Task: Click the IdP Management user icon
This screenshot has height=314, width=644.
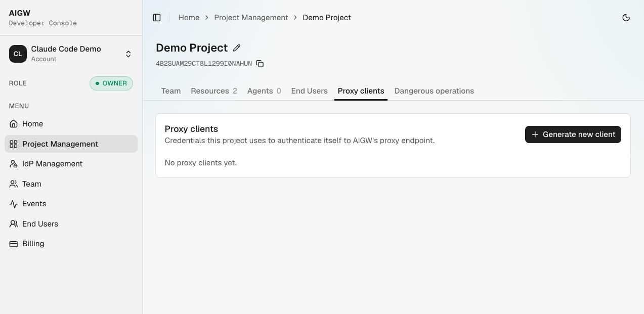Action: point(14,164)
